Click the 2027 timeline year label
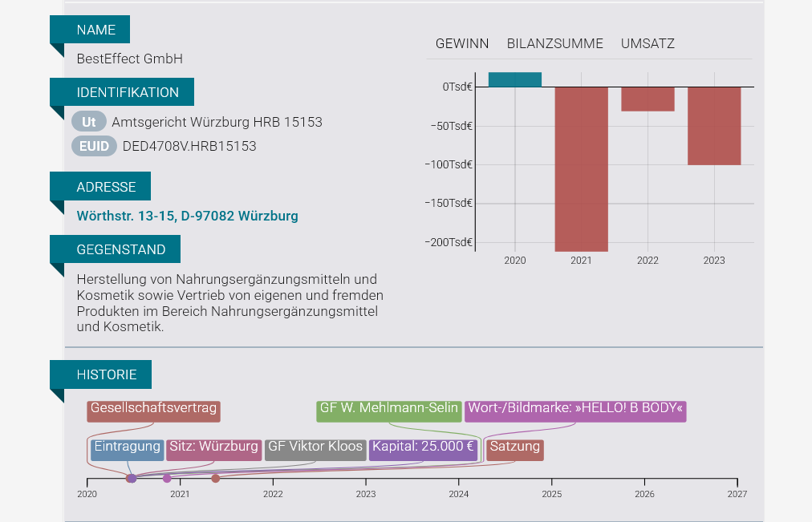812x522 pixels. pyautogui.click(x=737, y=494)
